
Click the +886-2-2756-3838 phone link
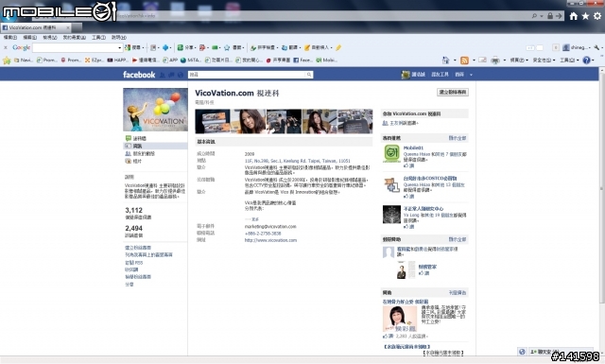point(263,234)
